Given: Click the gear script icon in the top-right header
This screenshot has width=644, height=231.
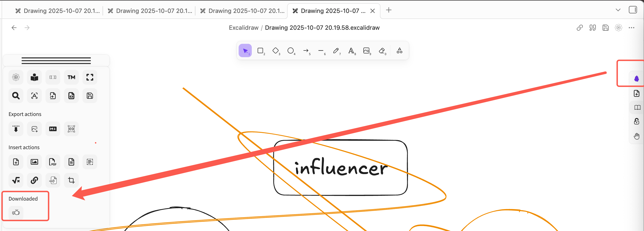Looking at the screenshot, I should (x=619, y=28).
